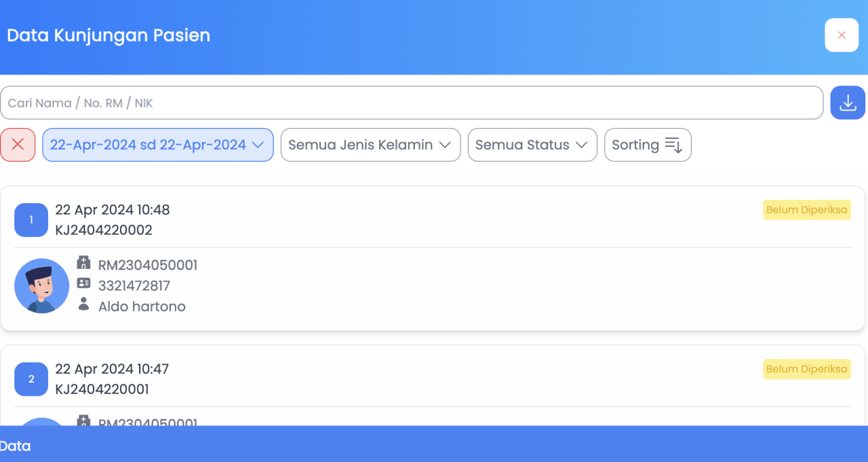Click the hospital icon beside RM2304050001
Screen dimensions: 868x462
click(83, 263)
